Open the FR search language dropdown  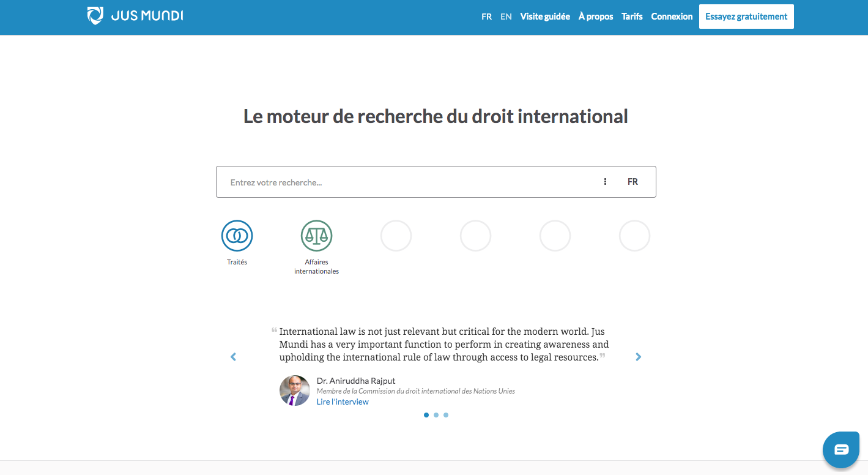point(633,182)
